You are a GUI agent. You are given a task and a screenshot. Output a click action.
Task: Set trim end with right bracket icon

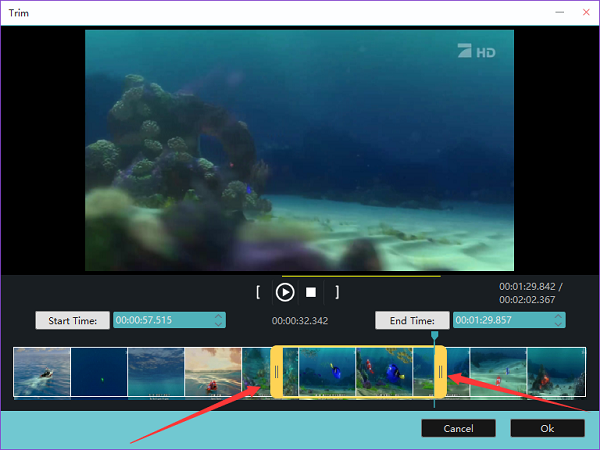[337, 292]
